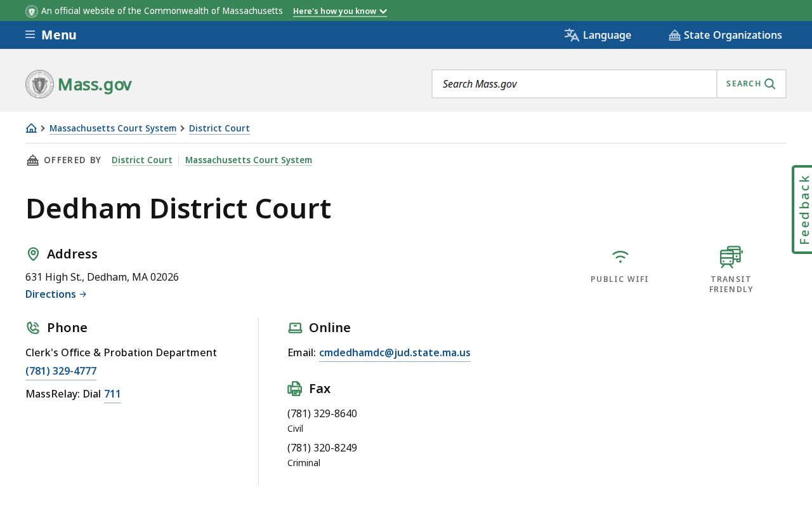Image resolution: width=812 pixels, height=508 pixels.
Task: Open District Court breadcrumb link
Action: pyautogui.click(x=219, y=128)
